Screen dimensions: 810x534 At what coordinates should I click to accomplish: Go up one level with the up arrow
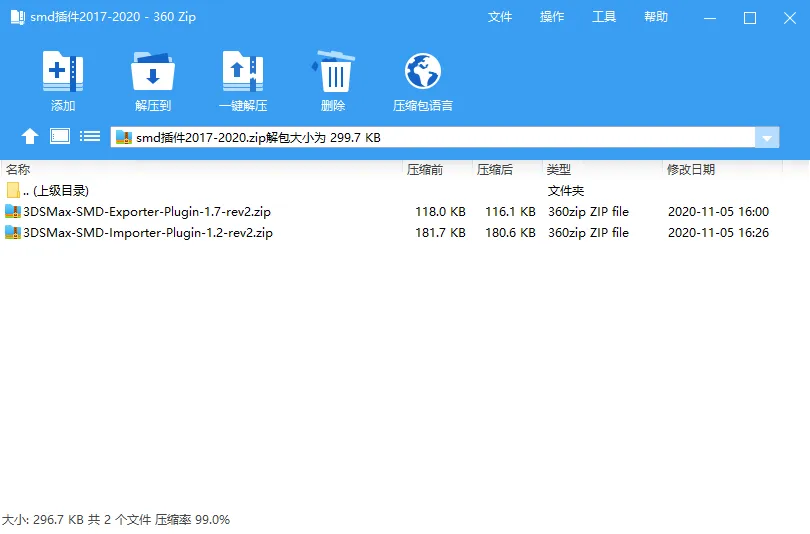30,136
